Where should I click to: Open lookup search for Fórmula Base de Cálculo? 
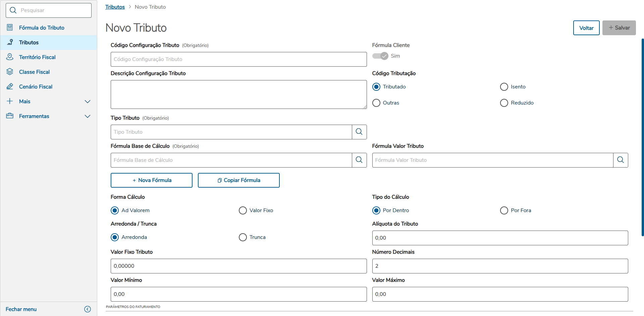coord(359,160)
